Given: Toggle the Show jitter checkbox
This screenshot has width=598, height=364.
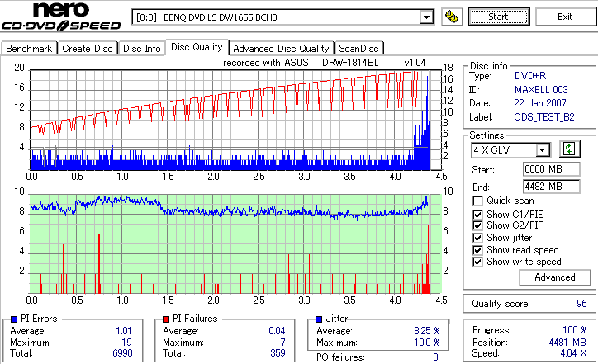Looking at the screenshot, I should [477, 238].
